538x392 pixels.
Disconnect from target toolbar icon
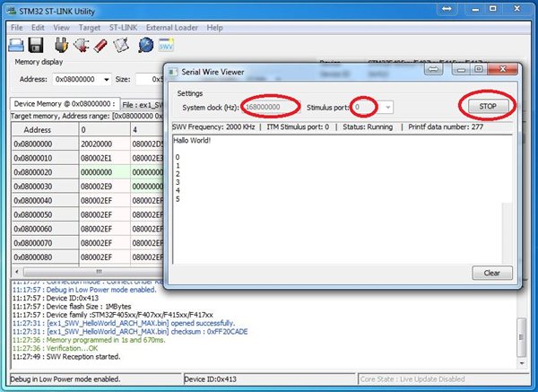[x=82, y=45]
